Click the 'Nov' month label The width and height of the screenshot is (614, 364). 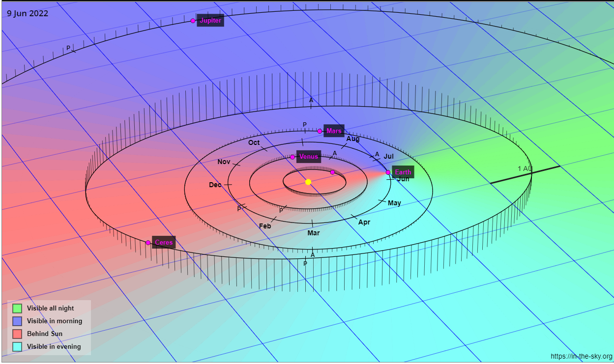coord(224,162)
